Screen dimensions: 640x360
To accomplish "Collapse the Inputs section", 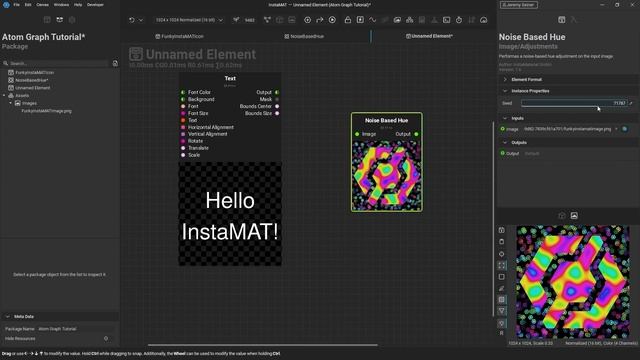I will 505,118.
